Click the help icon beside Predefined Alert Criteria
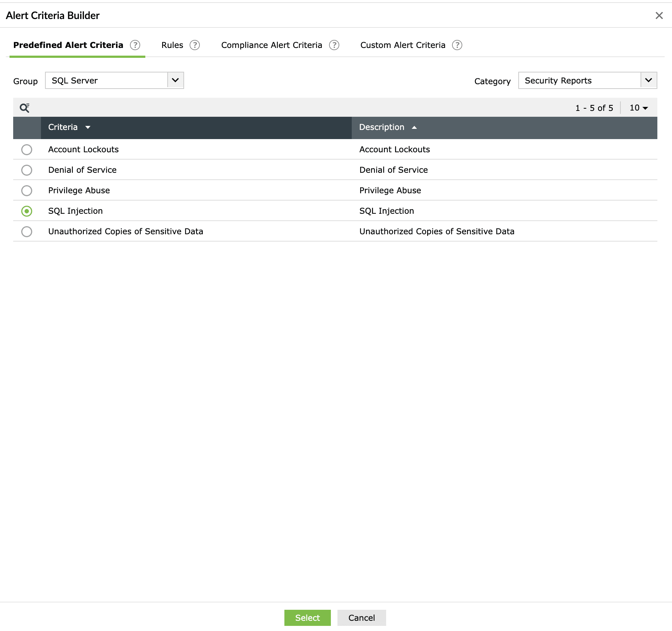This screenshot has width=672, height=631. [x=135, y=45]
